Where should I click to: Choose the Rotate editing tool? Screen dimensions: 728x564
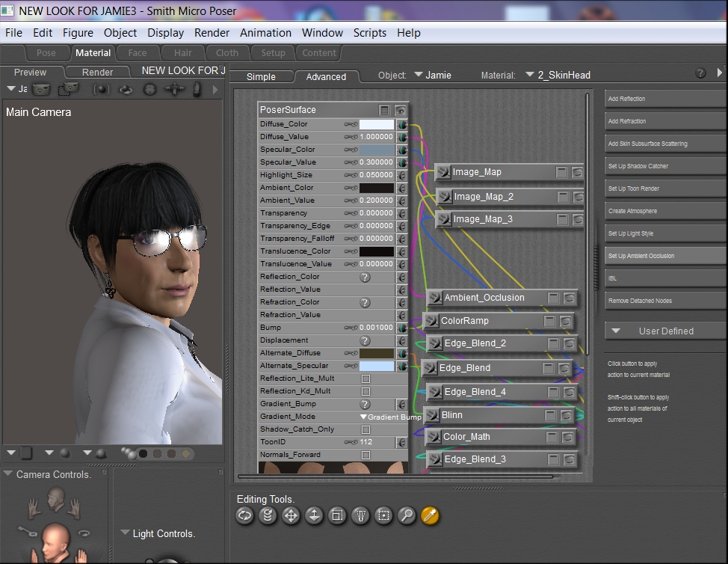click(x=244, y=515)
